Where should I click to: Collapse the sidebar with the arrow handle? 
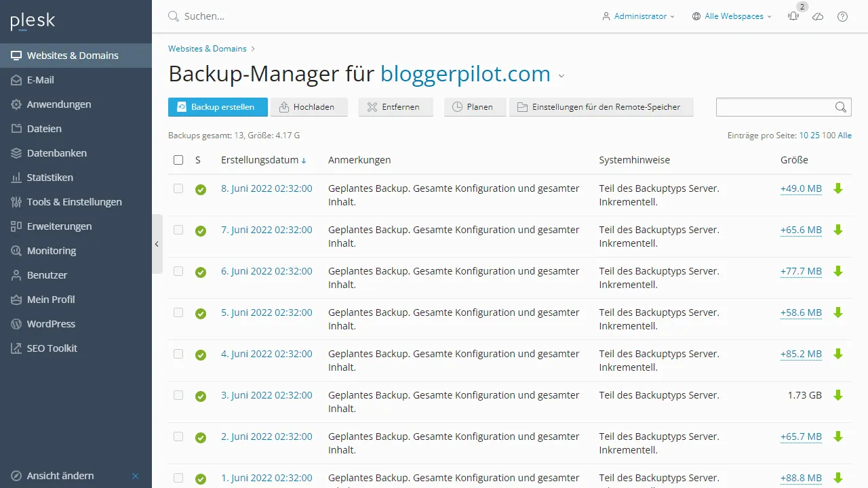point(157,244)
